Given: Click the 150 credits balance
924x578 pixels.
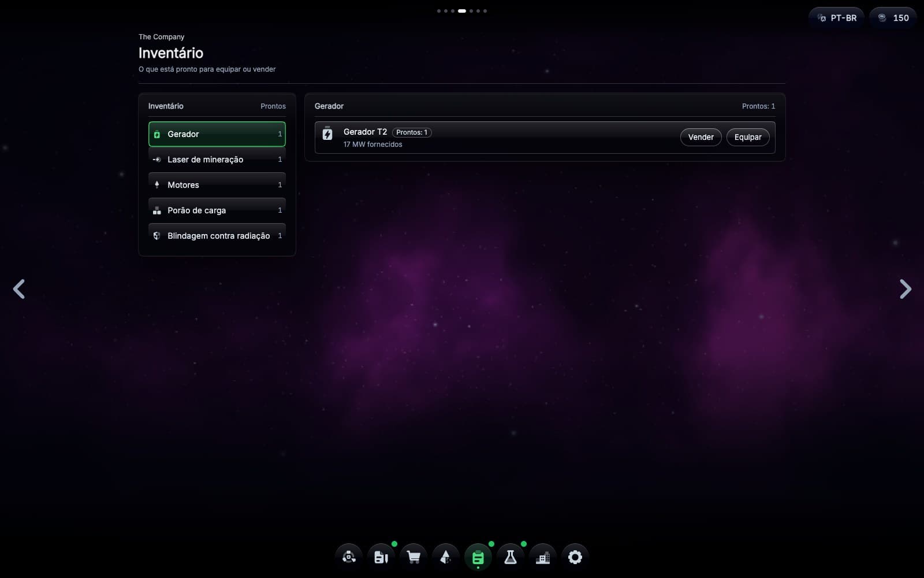Looking at the screenshot, I should tap(893, 18).
